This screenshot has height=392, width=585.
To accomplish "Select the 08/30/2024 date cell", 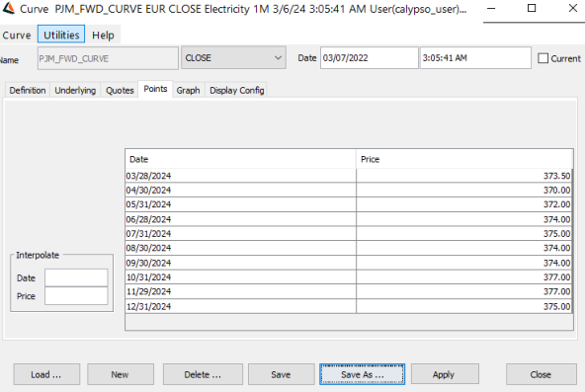I will pyautogui.click(x=241, y=248).
